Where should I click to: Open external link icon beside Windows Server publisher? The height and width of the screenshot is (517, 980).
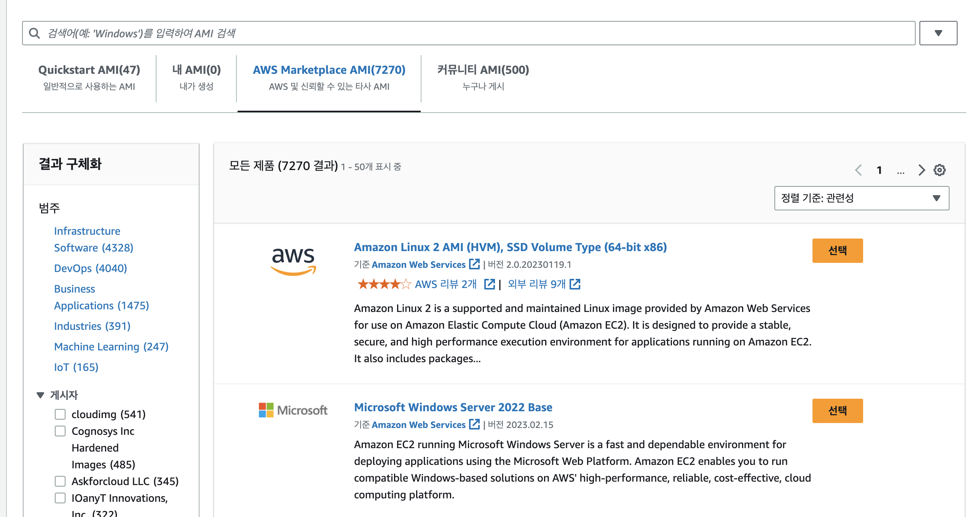click(474, 424)
